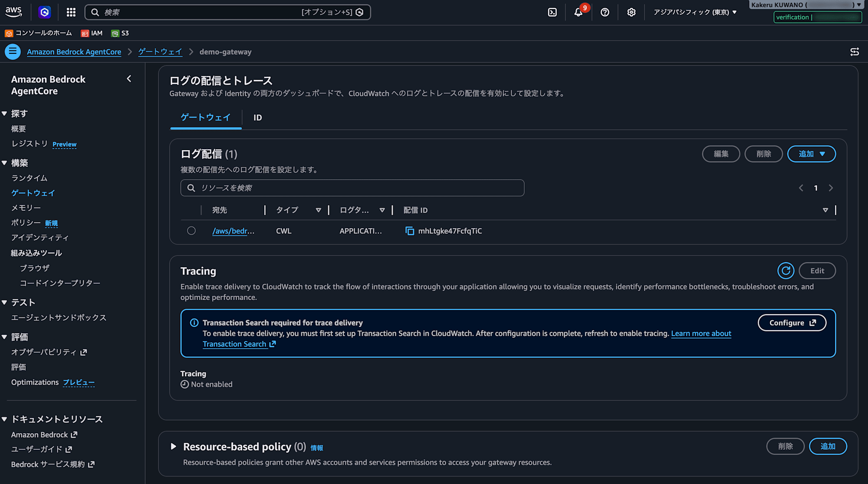Go to Amazon Bedrock AgentCore breadcrumb
Viewport: 868px width, 484px height.
(74, 52)
